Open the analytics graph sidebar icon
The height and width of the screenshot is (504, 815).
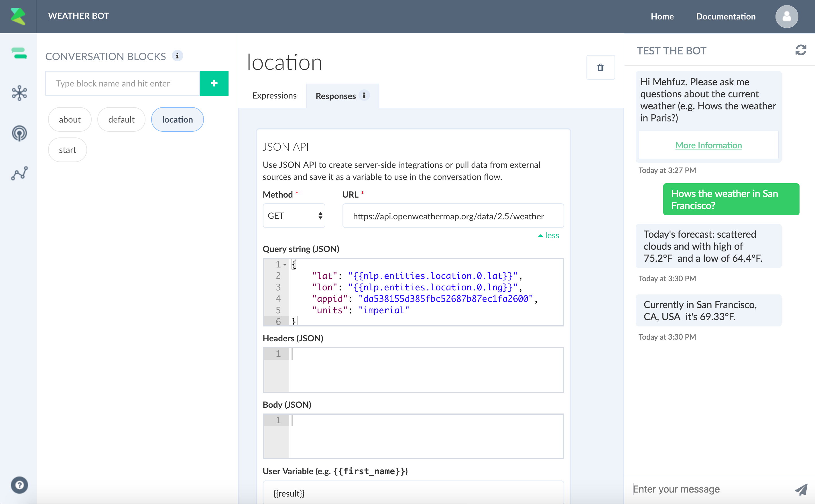tap(19, 173)
